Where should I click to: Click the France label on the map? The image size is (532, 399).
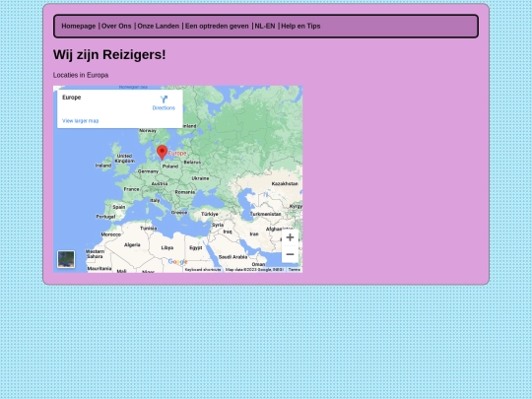pyautogui.click(x=131, y=189)
